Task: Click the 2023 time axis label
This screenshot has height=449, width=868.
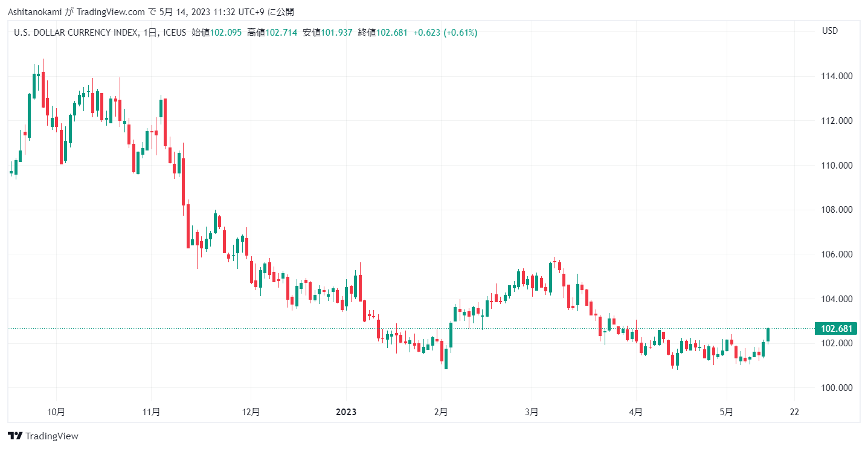Action: coord(346,412)
